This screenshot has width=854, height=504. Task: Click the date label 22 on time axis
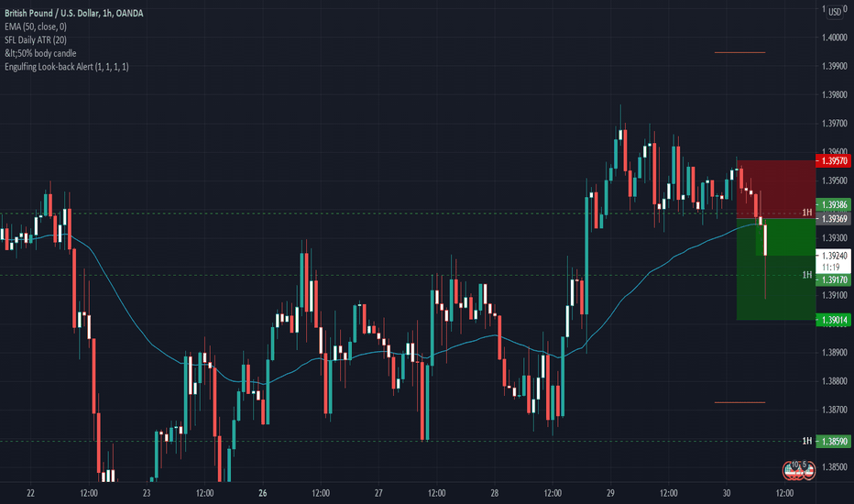click(x=30, y=493)
